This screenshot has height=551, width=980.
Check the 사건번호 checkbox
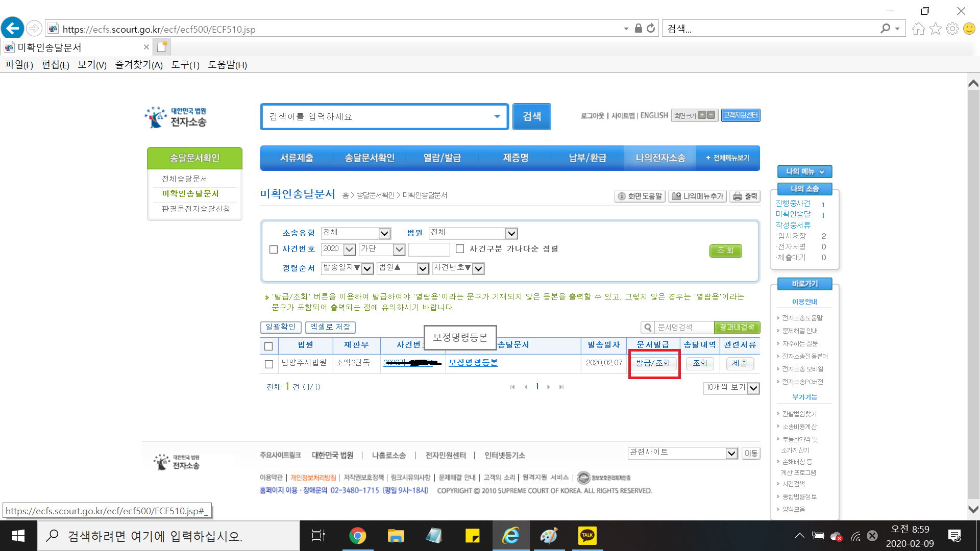click(x=274, y=249)
